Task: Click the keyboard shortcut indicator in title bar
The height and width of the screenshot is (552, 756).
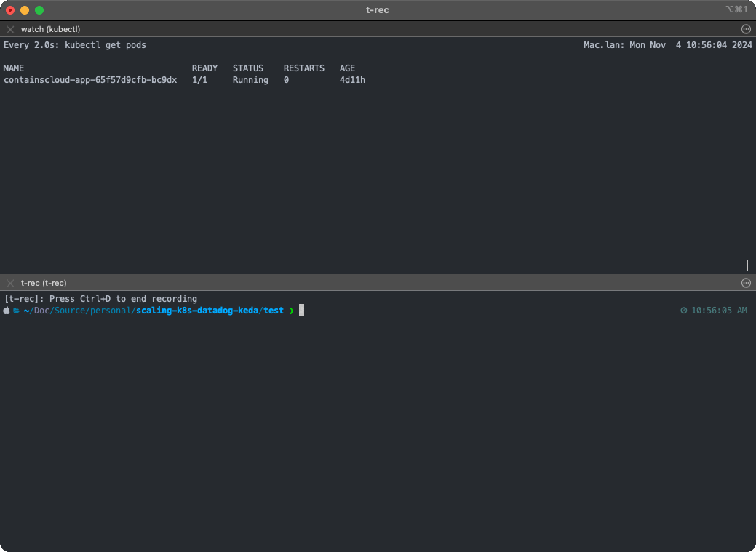Action: (x=736, y=9)
